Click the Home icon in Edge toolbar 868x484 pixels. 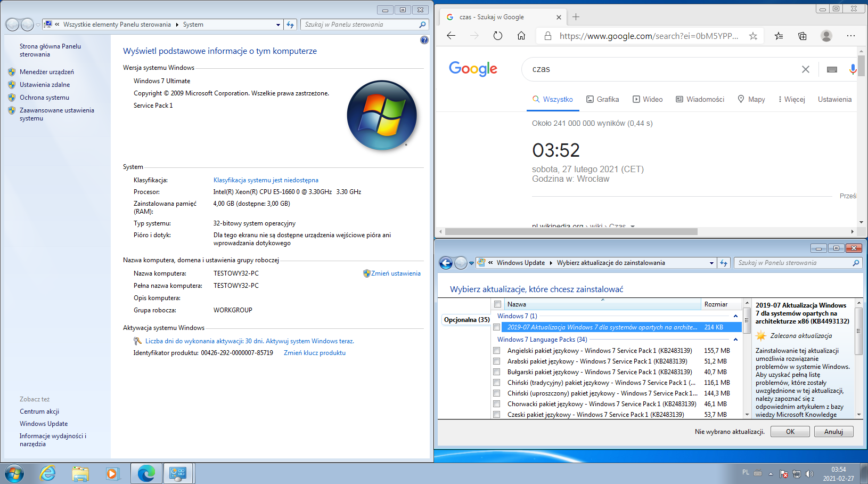click(521, 36)
